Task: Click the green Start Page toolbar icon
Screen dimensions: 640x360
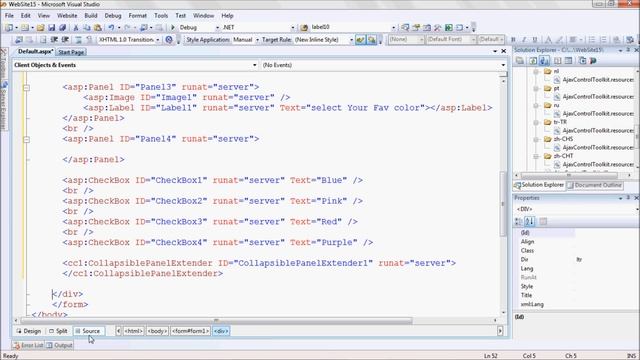Action: (x=449, y=28)
